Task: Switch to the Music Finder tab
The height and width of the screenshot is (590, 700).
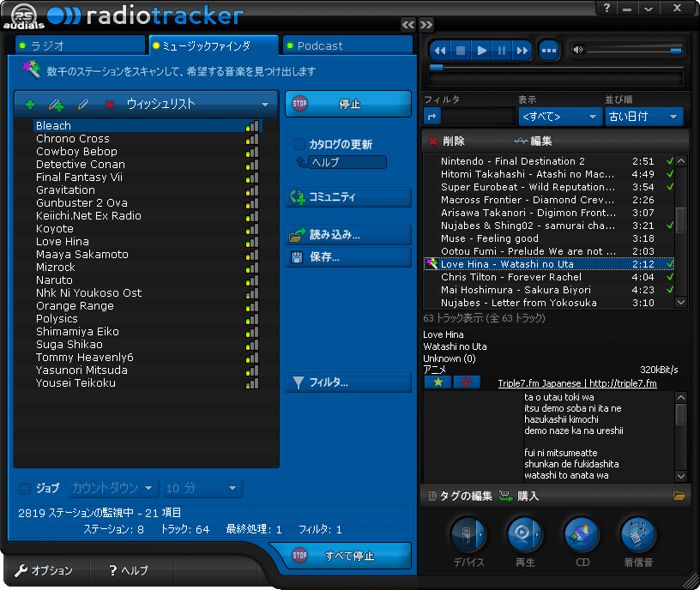Action: 214,45
